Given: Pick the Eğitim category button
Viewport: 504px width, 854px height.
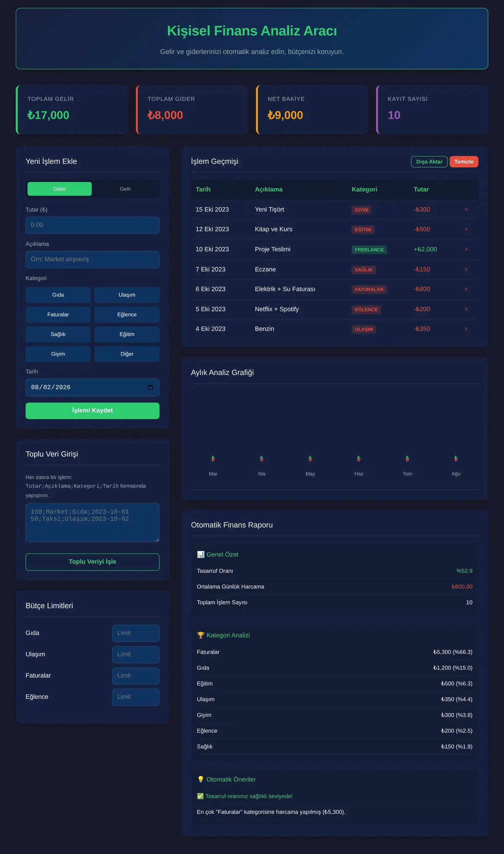Looking at the screenshot, I should pos(127,335).
